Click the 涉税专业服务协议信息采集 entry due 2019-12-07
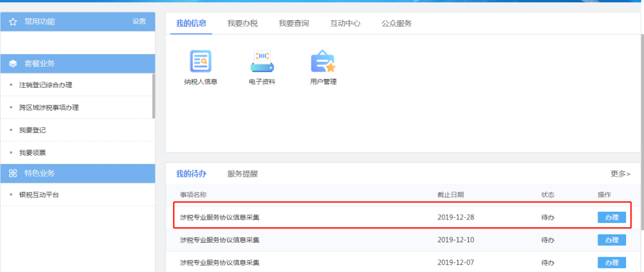The width and height of the screenshot is (644, 272). click(219, 262)
